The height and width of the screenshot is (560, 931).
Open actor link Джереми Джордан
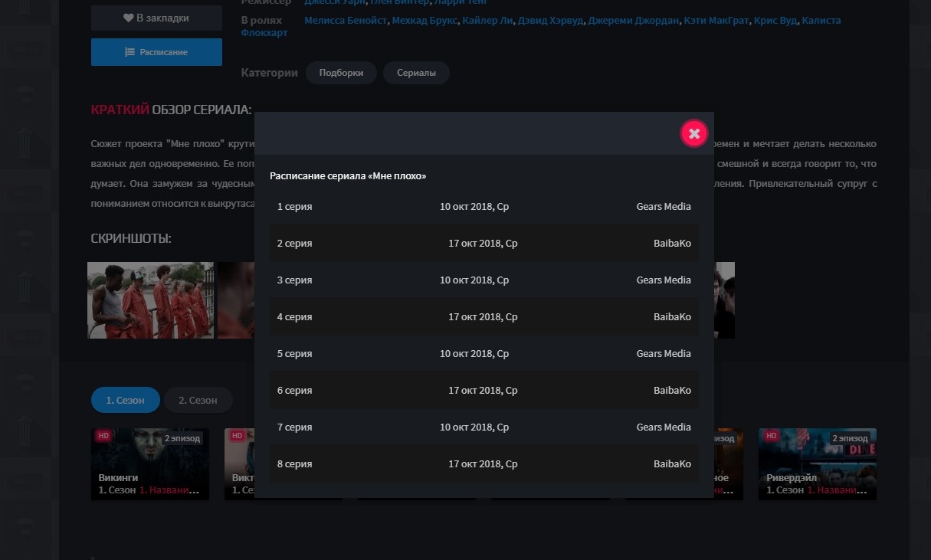click(x=634, y=20)
